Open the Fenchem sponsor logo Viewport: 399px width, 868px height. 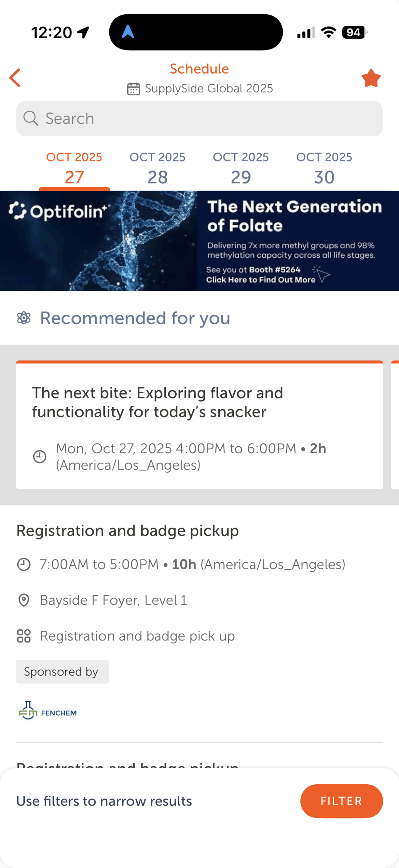48,710
